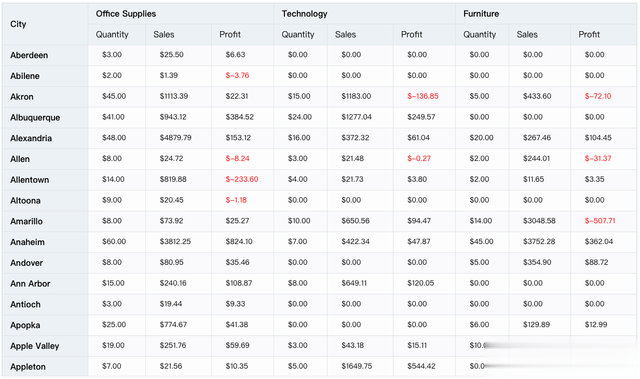Click Alexandria's Office Supplies sales $4879.79
640x379 pixels.
coord(176,138)
